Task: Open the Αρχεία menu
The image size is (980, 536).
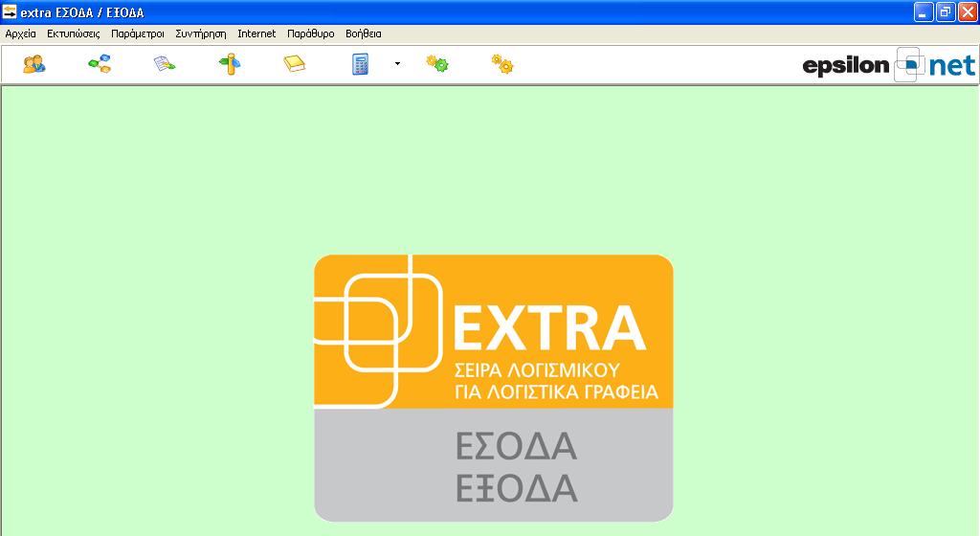Action: click(x=21, y=33)
